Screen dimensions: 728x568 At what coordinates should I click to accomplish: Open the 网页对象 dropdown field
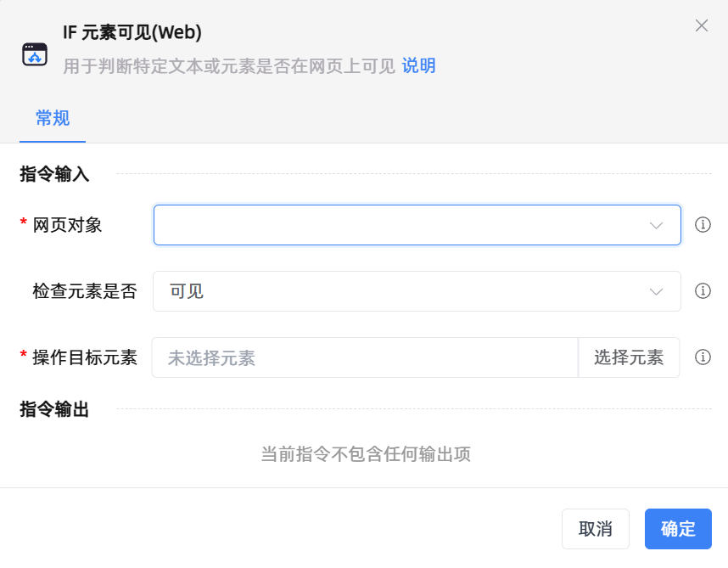pos(399,225)
